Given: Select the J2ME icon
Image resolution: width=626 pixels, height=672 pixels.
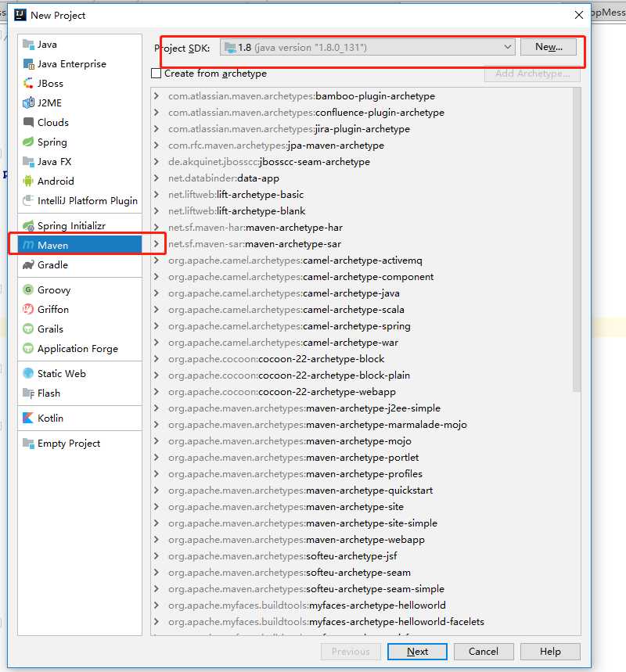Looking at the screenshot, I should point(28,102).
